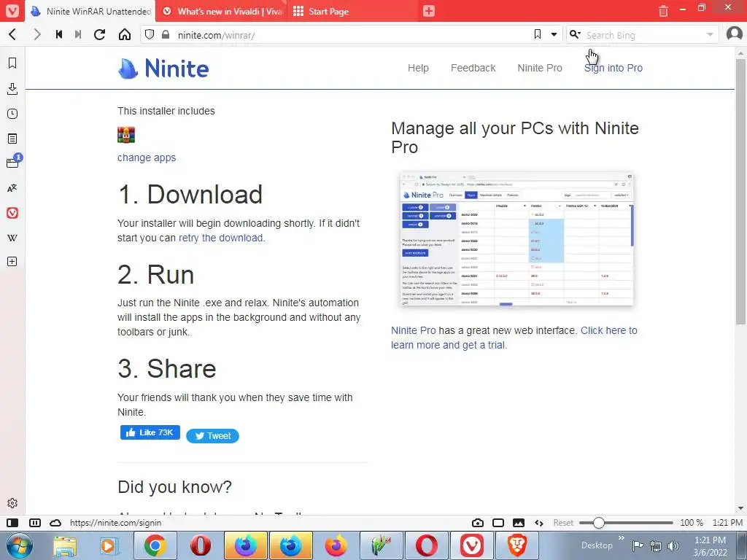This screenshot has height=560, width=747.
Task: Click the volume speaker tray icon
Action: pyautogui.click(x=673, y=545)
